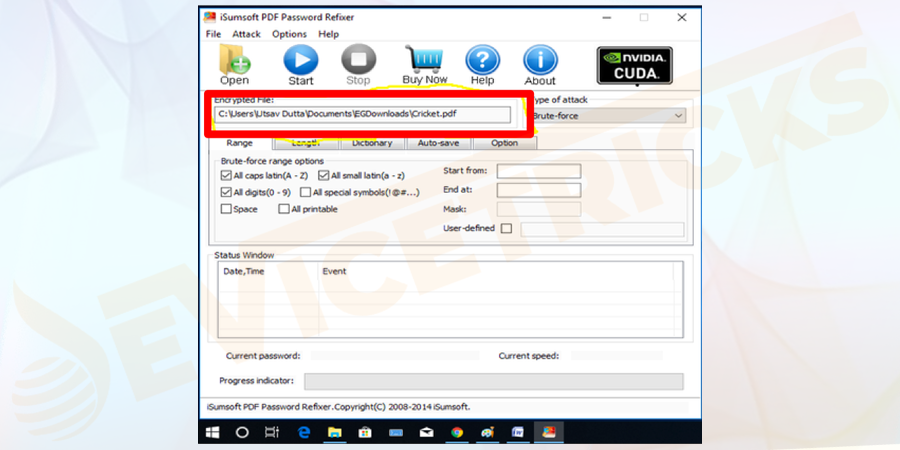Click the Cortana circle in taskbar
The width and height of the screenshot is (900, 450).
point(242,432)
